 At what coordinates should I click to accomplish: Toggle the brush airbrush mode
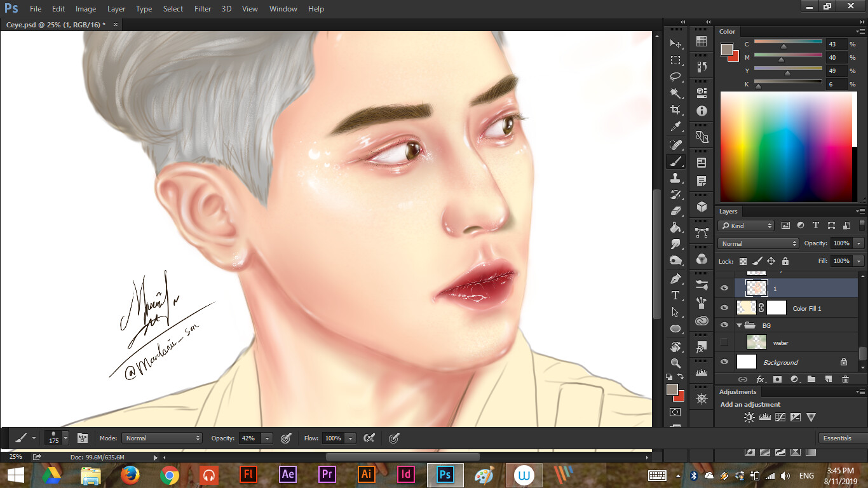coord(369,438)
